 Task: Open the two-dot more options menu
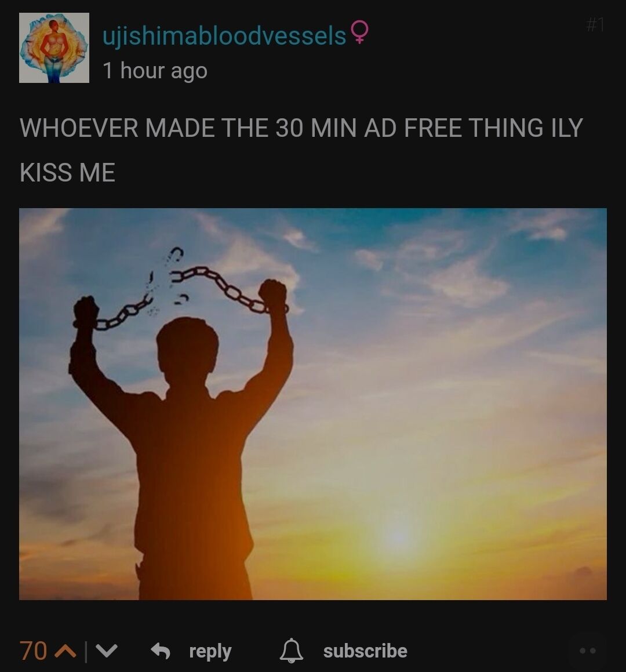(587, 651)
